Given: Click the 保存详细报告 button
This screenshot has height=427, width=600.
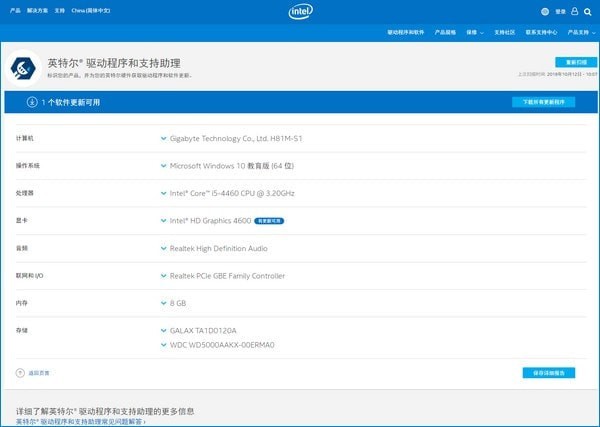Looking at the screenshot, I should 548,372.
